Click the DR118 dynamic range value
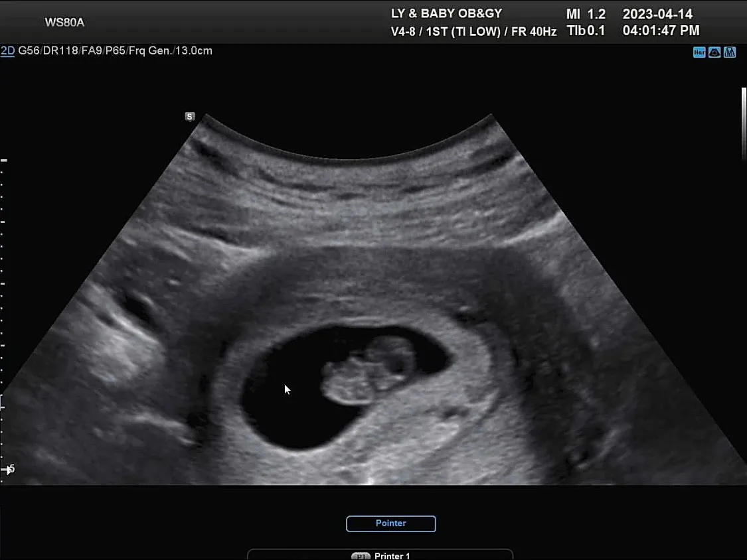Image resolution: width=747 pixels, height=560 pixels. pos(60,50)
